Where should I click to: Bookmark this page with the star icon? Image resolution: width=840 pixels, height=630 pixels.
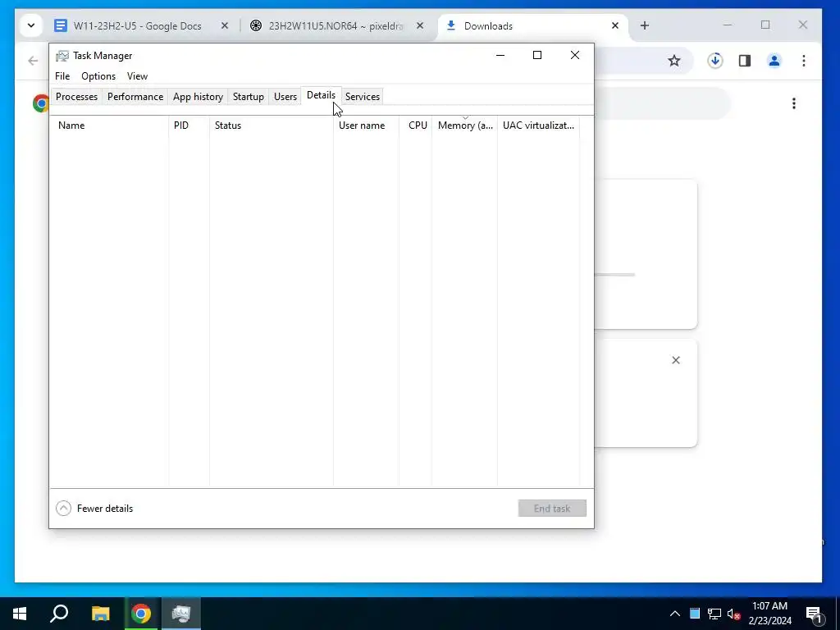point(674,61)
